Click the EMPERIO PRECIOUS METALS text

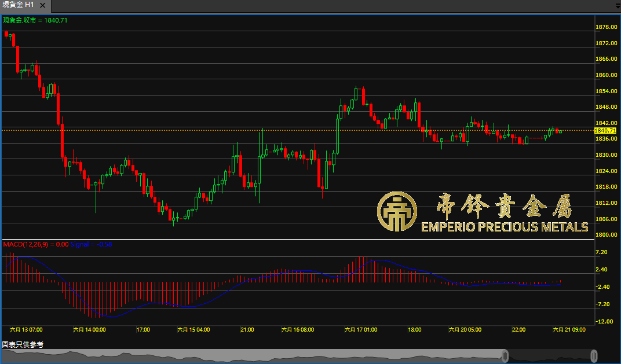pos(504,227)
